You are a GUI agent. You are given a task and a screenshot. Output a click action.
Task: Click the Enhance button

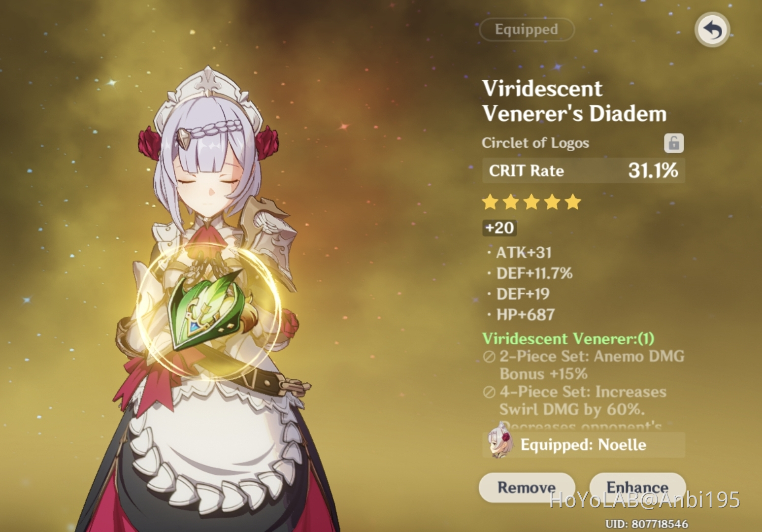(x=637, y=487)
